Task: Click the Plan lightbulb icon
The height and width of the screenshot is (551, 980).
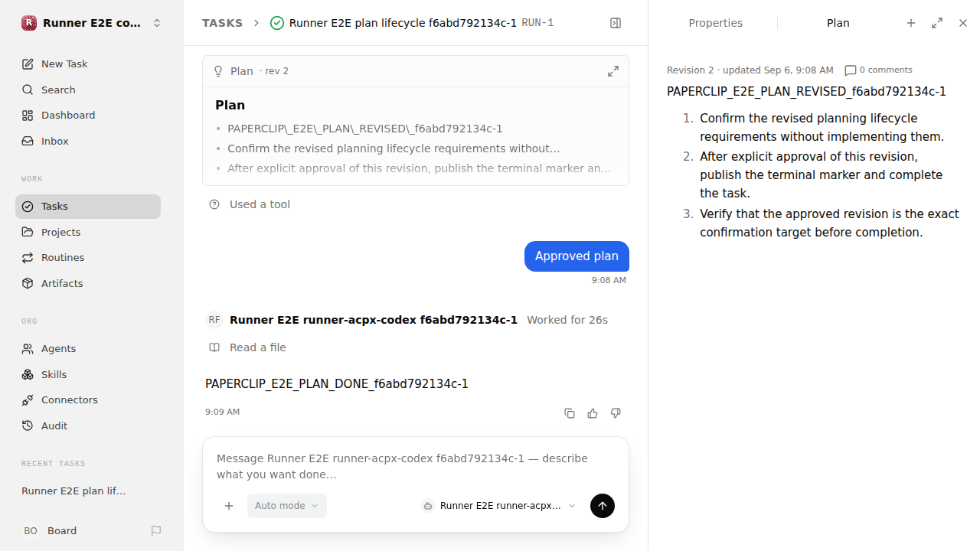Action: click(218, 71)
